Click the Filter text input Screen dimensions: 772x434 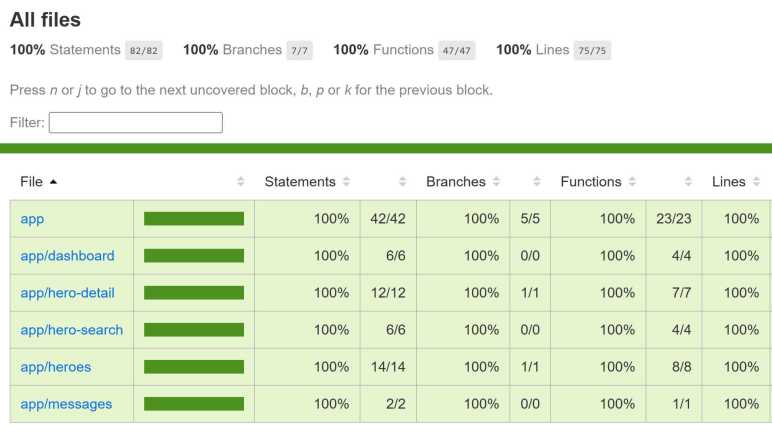(135, 122)
